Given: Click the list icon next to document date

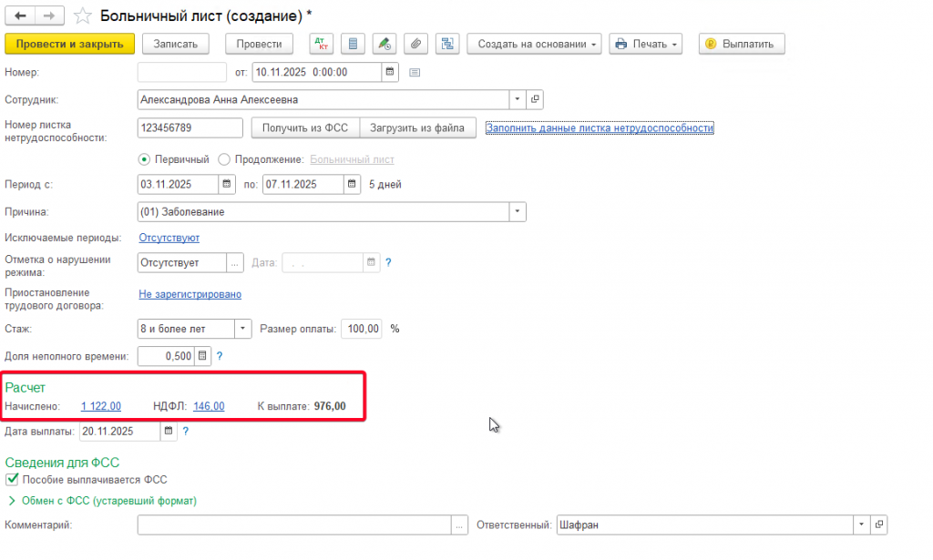Looking at the screenshot, I should pyautogui.click(x=415, y=73).
